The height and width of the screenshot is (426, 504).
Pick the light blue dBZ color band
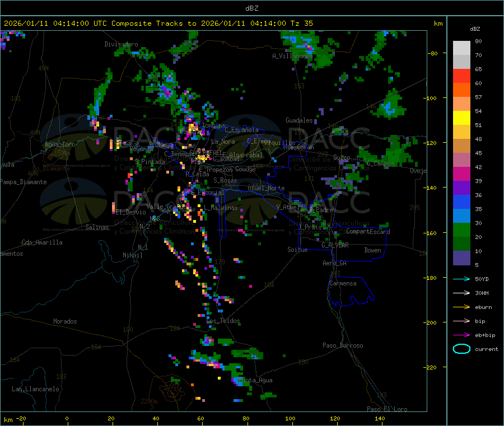click(461, 216)
